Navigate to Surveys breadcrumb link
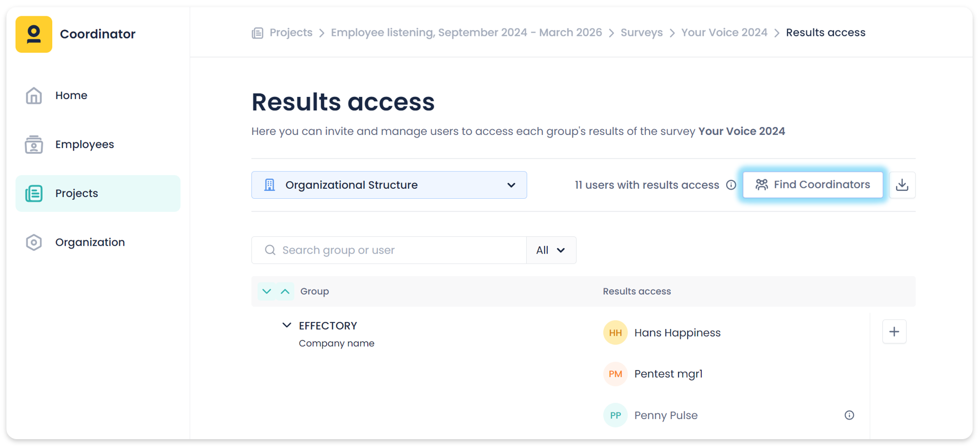Image resolution: width=980 pixels, height=446 pixels. click(641, 33)
